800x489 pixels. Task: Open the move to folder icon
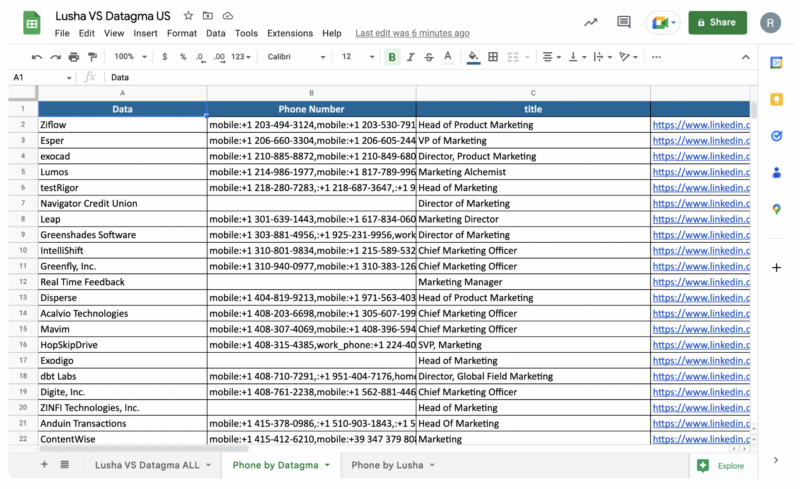point(208,16)
